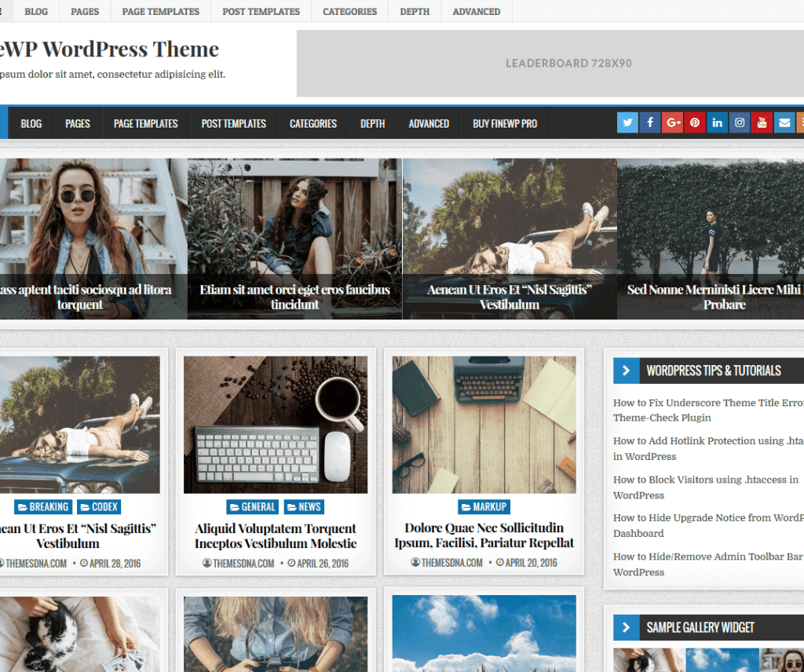Open the Pinterest social icon
Image resolution: width=804 pixels, height=672 pixels.
(x=695, y=123)
